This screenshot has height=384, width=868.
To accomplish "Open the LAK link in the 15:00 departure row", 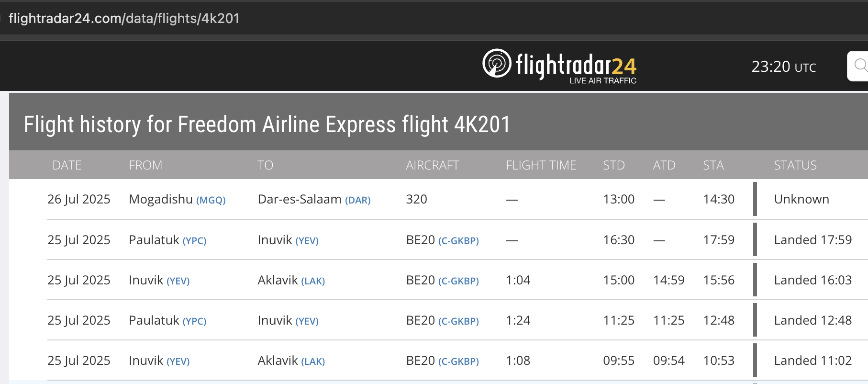I will (x=313, y=281).
